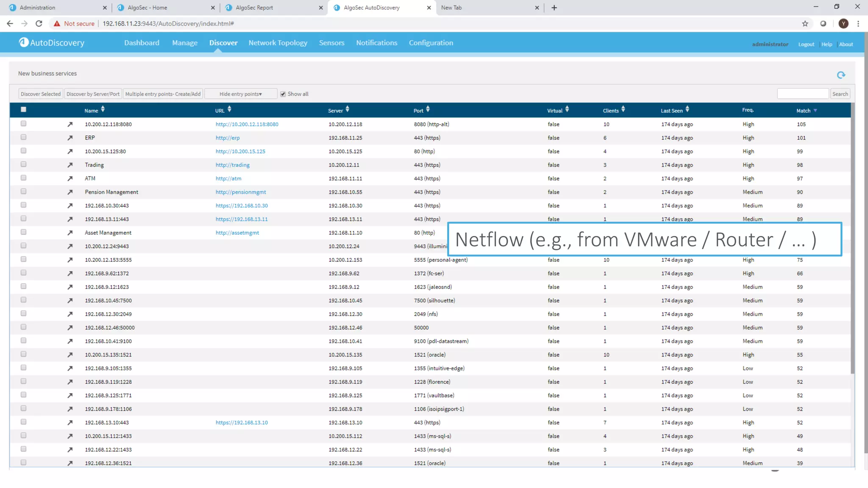The image size is (868, 488).
Task: Open arrow icon for 192.168.12.30:2049 row
Action: click(x=70, y=314)
